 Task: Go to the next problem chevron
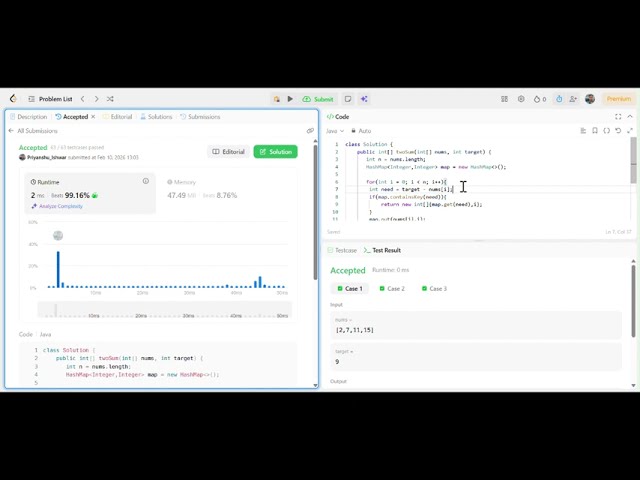96,99
